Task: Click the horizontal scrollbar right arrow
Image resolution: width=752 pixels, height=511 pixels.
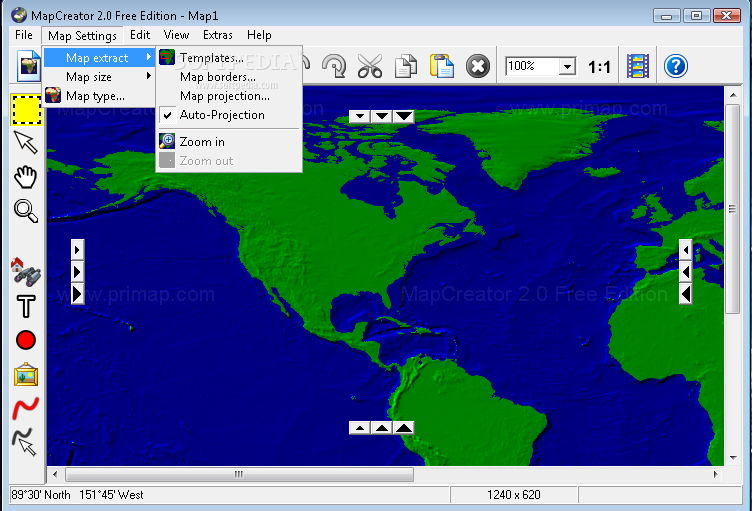Action: pyautogui.click(x=716, y=475)
